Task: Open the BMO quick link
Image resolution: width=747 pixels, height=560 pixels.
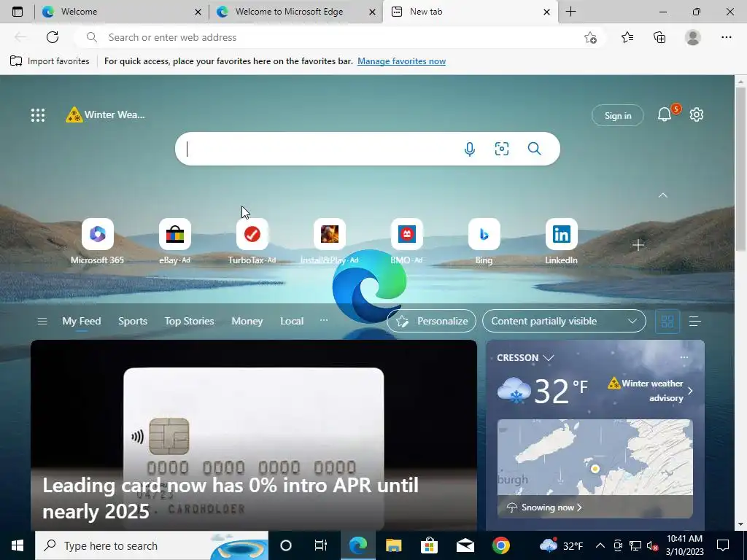Action: coord(406,241)
